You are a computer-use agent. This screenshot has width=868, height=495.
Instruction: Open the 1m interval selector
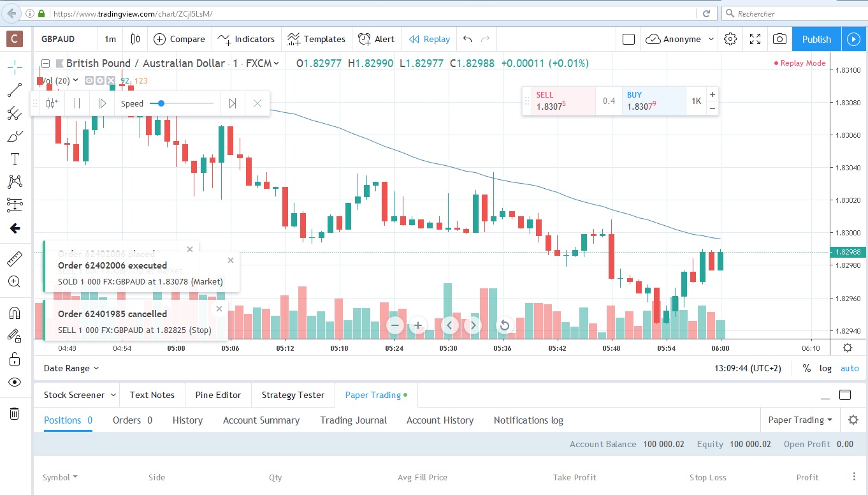click(110, 39)
